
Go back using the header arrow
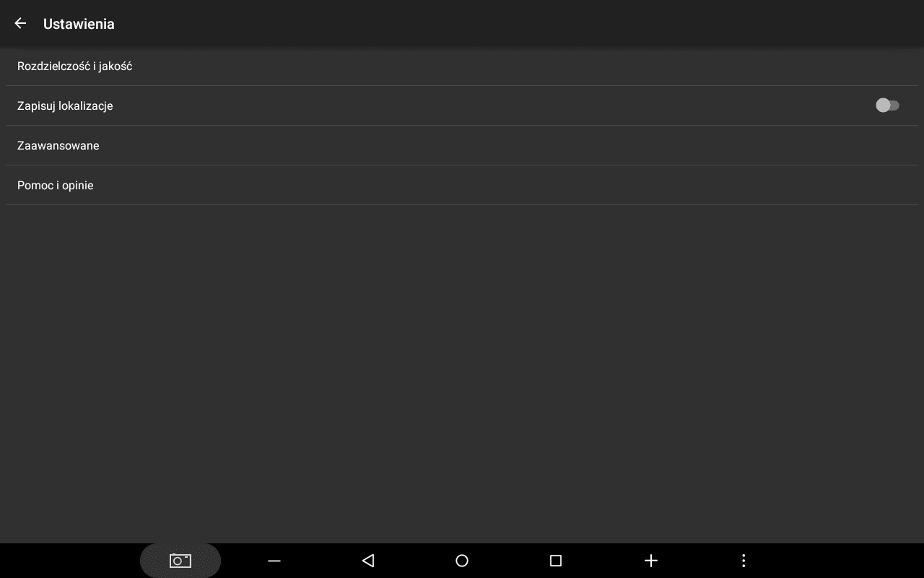(20, 23)
